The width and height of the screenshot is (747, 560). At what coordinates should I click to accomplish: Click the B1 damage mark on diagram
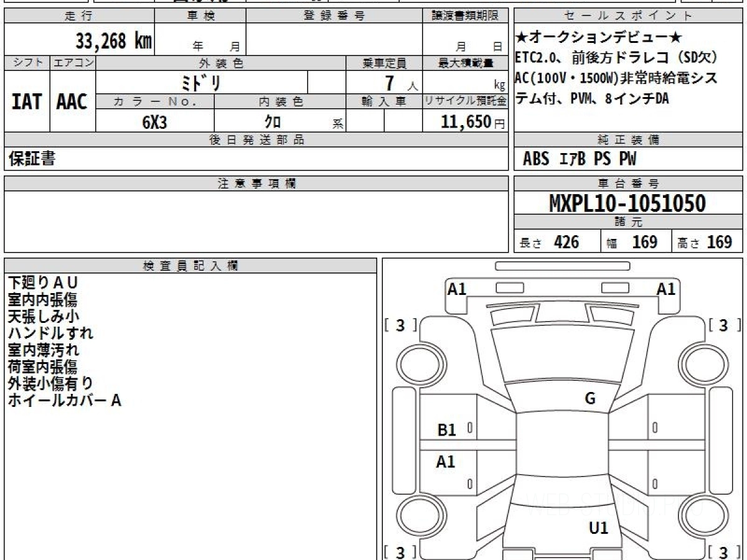[446, 429]
